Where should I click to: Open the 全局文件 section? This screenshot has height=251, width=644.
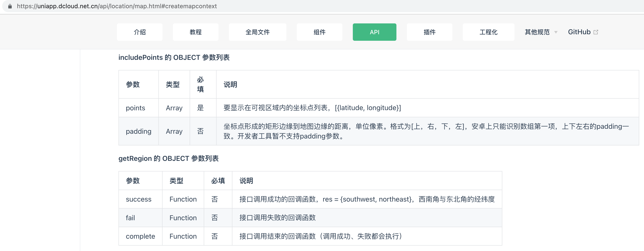pyautogui.click(x=257, y=32)
